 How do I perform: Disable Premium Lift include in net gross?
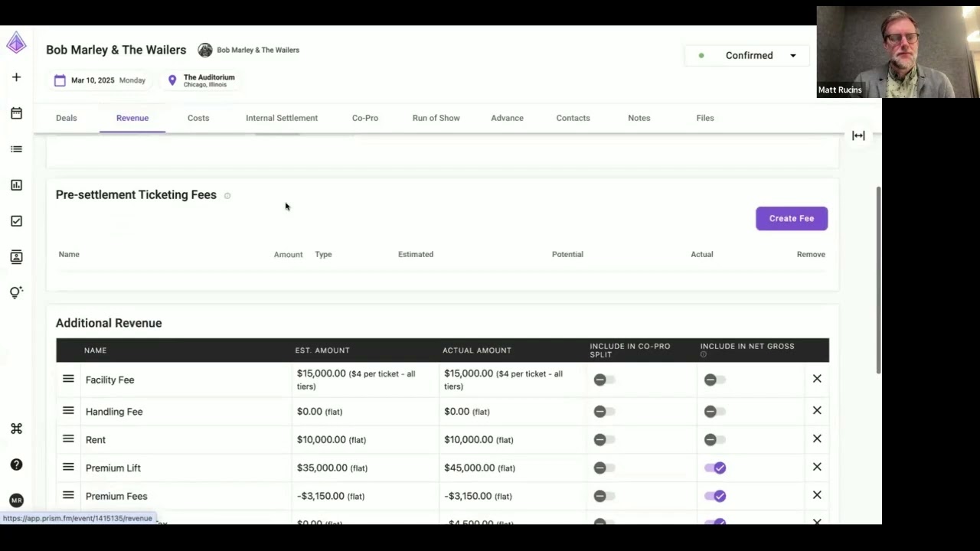click(715, 468)
